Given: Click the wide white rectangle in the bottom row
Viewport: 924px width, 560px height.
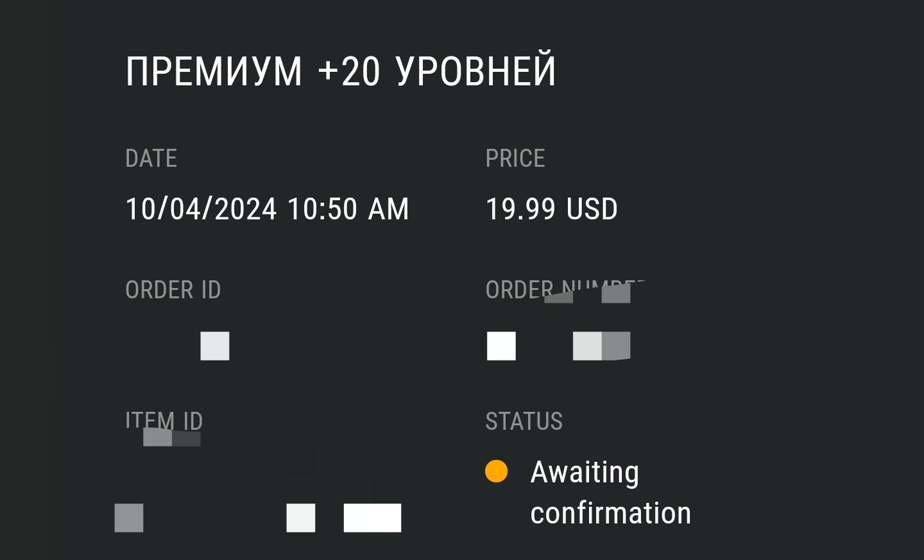Looking at the screenshot, I should (x=372, y=518).
